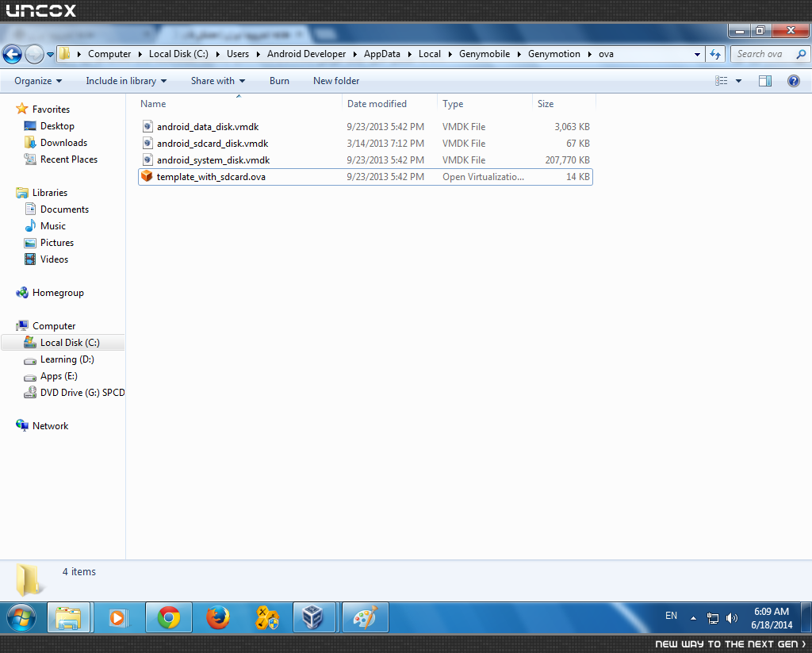This screenshot has height=653, width=812.
Task: Click the icon of android_data_disk.vmdk
Action: pos(147,126)
